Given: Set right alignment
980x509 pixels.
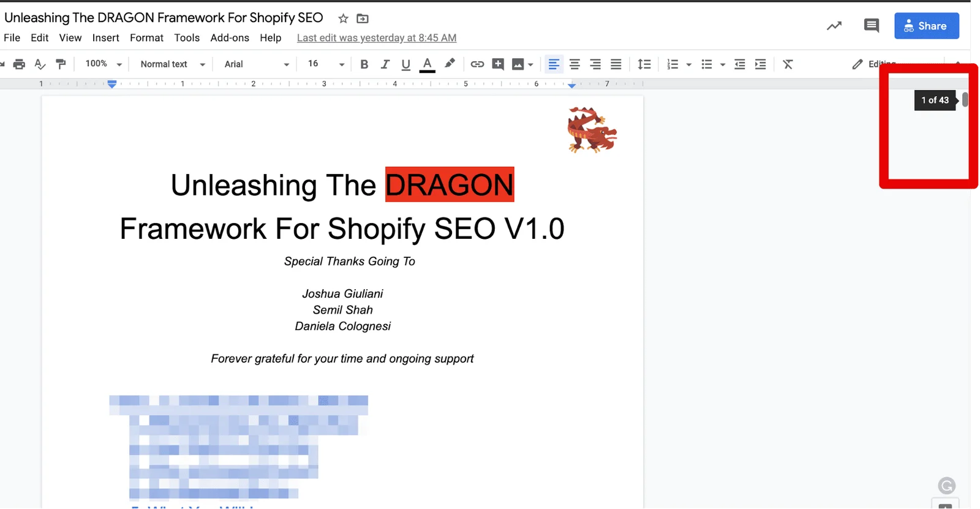Looking at the screenshot, I should [x=595, y=64].
